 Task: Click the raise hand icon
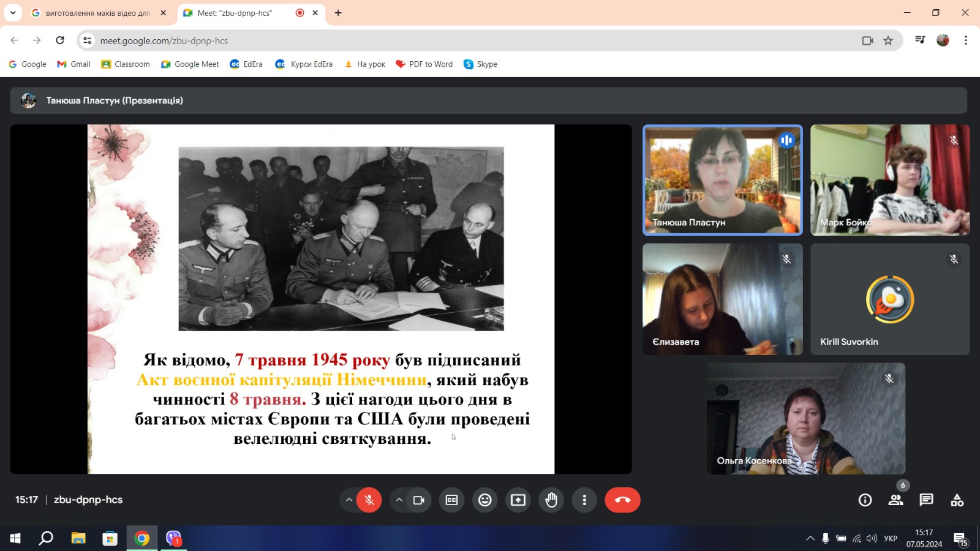pos(551,500)
